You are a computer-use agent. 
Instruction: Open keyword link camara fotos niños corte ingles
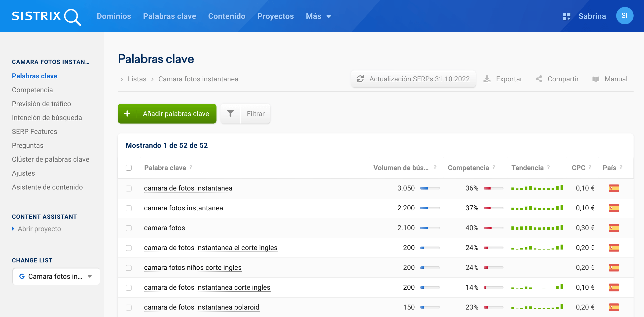(192, 268)
